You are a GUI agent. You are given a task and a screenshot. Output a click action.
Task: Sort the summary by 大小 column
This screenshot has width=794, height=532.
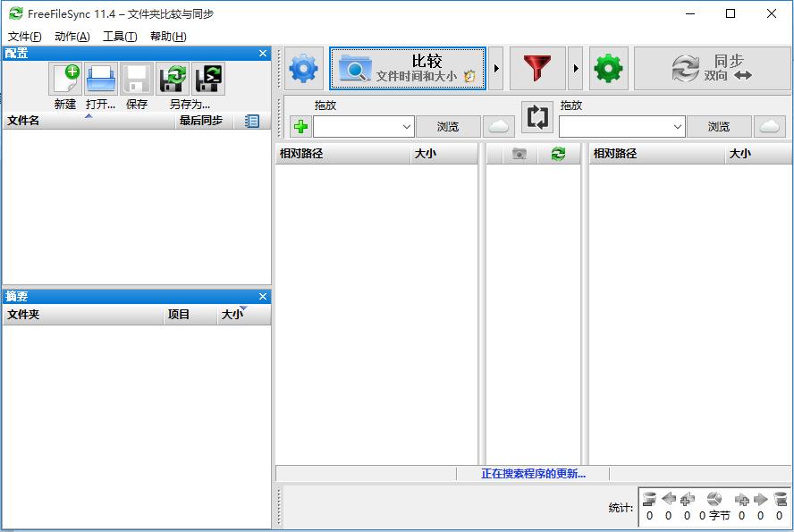point(244,315)
